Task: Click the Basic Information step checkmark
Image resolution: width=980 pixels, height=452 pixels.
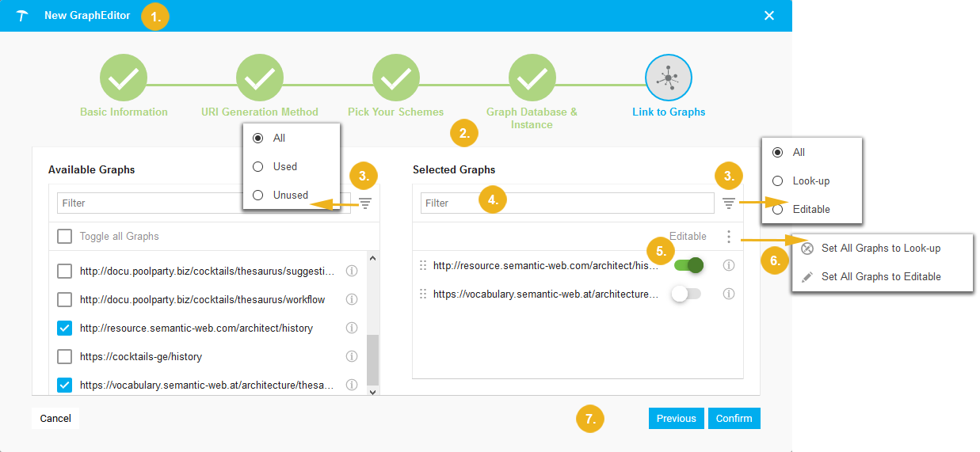Action: (x=124, y=78)
